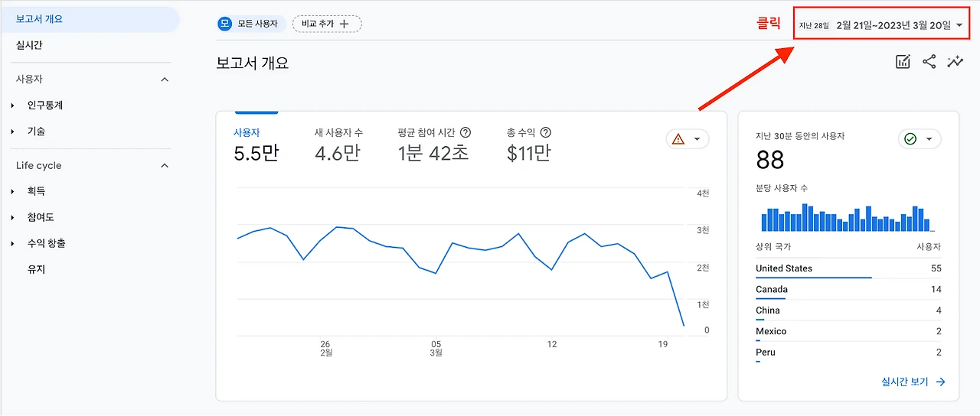Click the share report icon

click(x=929, y=62)
